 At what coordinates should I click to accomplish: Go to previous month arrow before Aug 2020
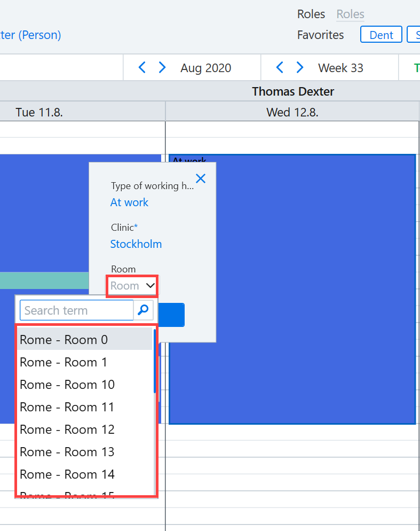pyautogui.click(x=142, y=67)
